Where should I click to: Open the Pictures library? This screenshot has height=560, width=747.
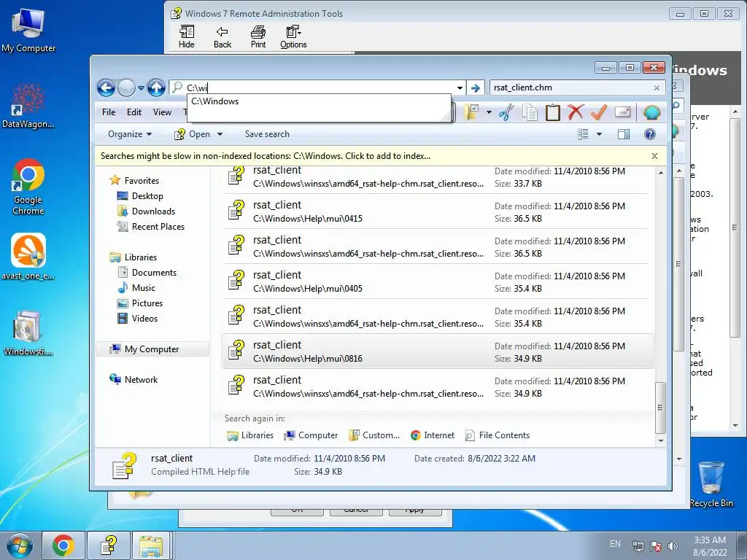[147, 303]
